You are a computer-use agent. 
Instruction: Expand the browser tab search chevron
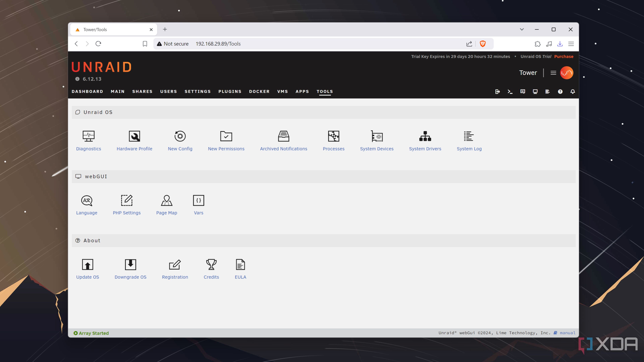pos(522,29)
